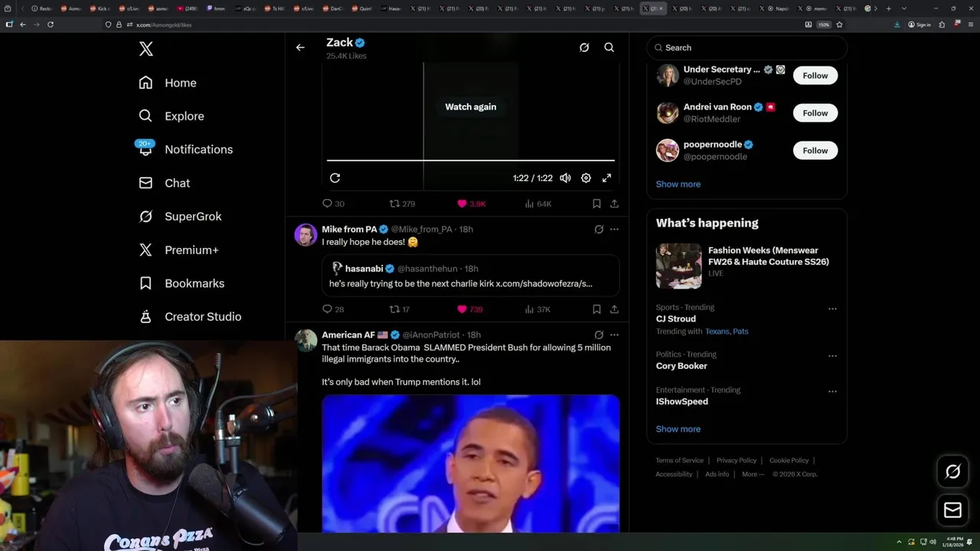980x551 pixels.
Task: Open SuperGrok
Action: pyautogui.click(x=181, y=217)
